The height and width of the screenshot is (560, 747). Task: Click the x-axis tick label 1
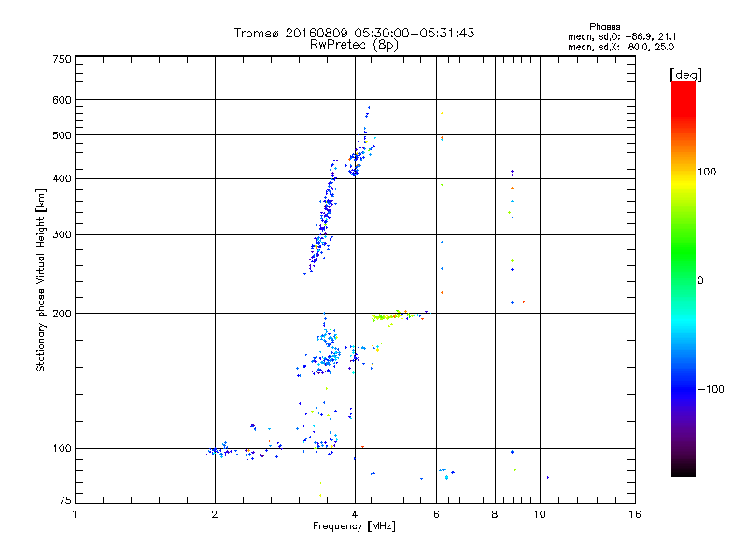pyautogui.click(x=75, y=514)
